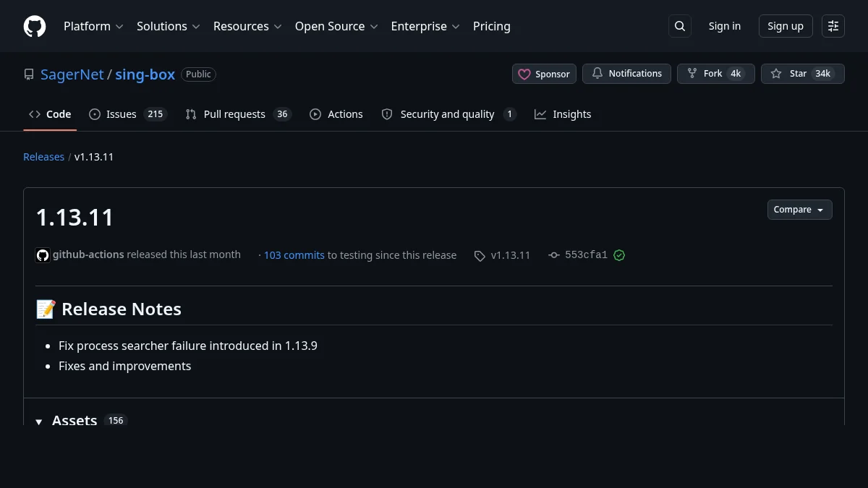
Task: Click the Notifications bell button
Action: coord(626,74)
